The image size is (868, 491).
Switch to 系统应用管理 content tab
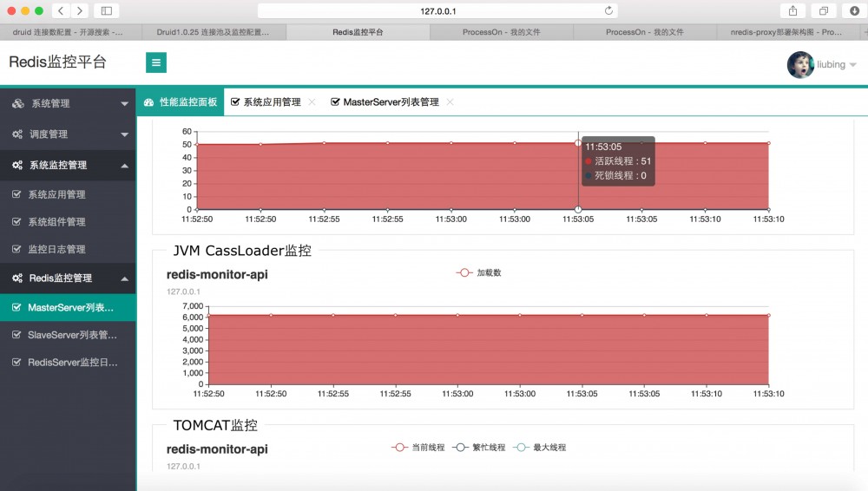pyautogui.click(x=266, y=101)
